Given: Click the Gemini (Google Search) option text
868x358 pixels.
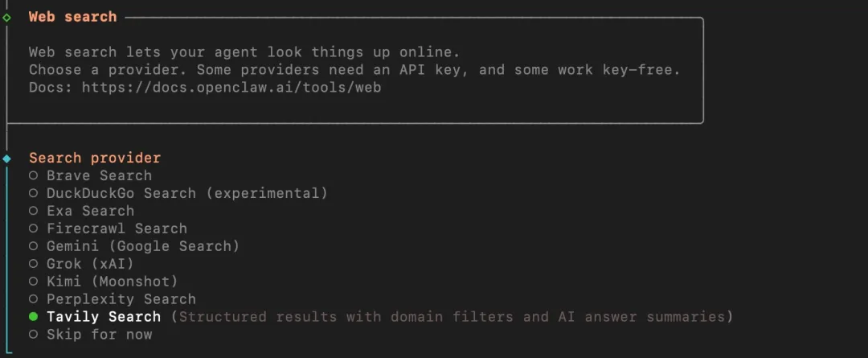Looking at the screenshot, I should tap(143, 246).
